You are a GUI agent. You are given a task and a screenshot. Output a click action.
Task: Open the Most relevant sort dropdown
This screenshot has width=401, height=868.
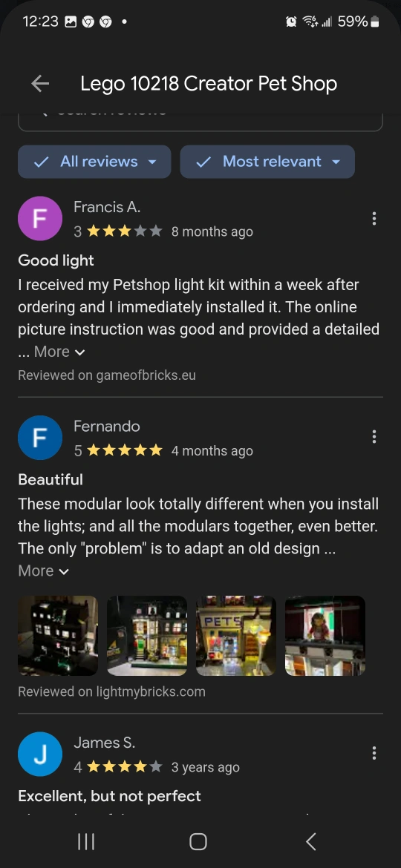click(267, 162)
